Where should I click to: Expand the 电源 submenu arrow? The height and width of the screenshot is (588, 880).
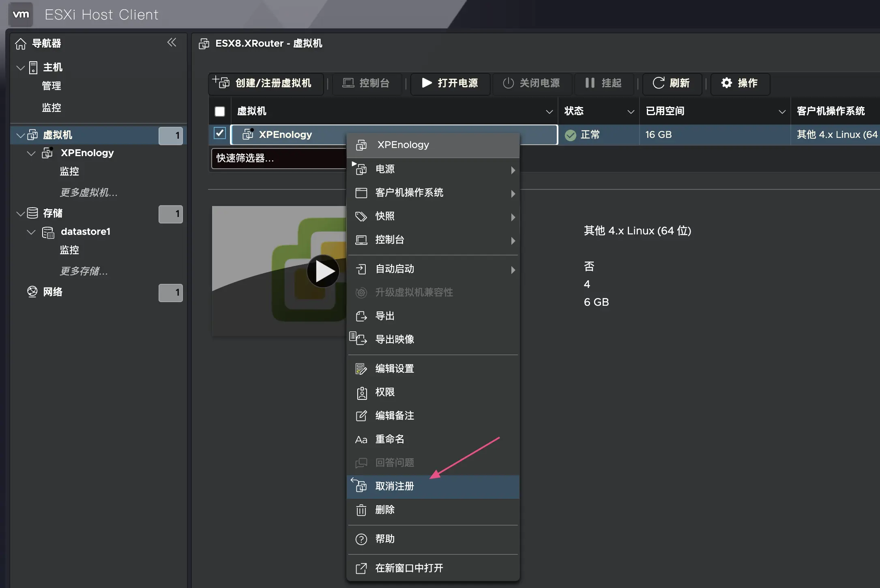pos(513,170)
